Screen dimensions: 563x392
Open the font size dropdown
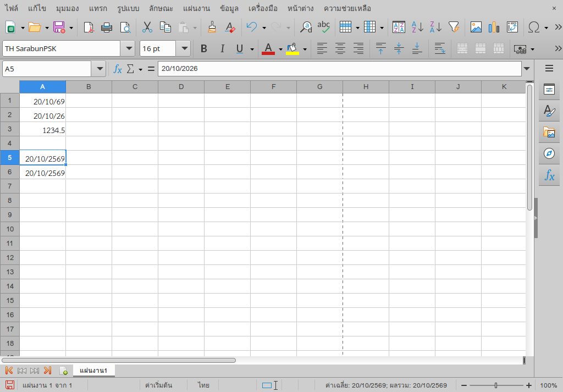click(x=185, y=48)
